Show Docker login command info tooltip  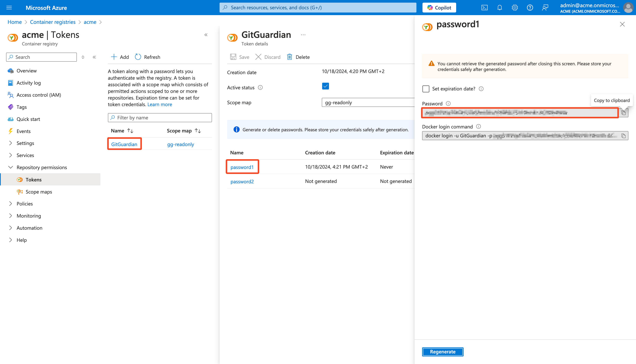coord(479,127)
